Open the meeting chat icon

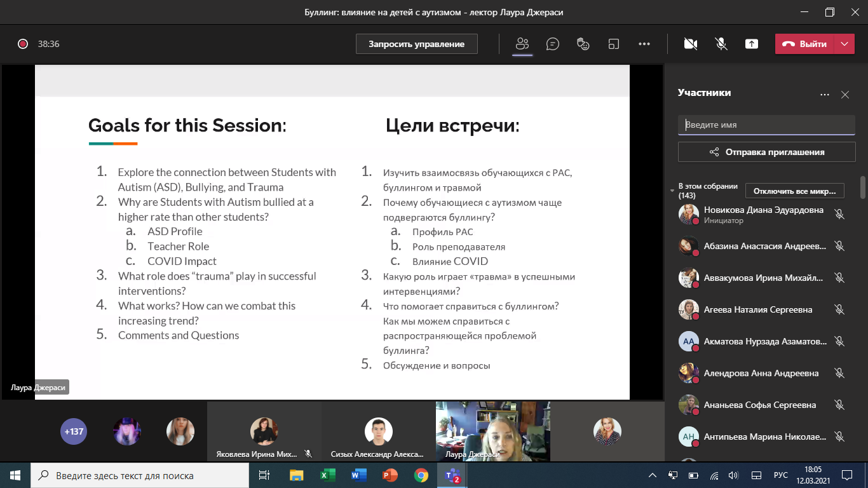[x=553, y=44]
